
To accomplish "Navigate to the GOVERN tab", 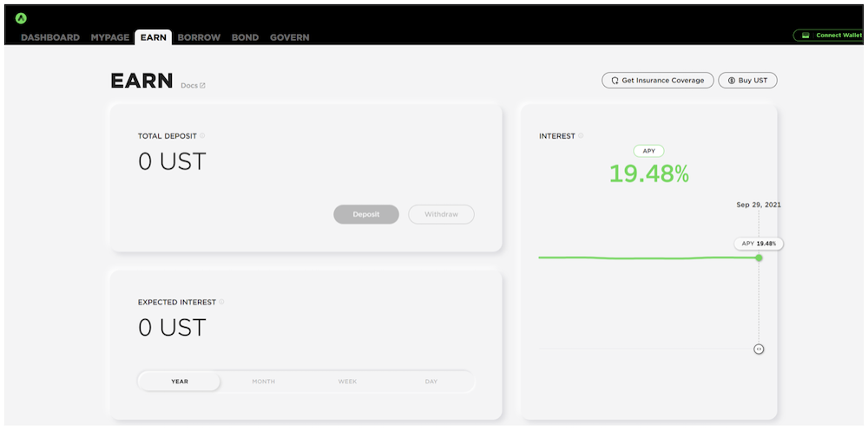I will click(290, 37).
